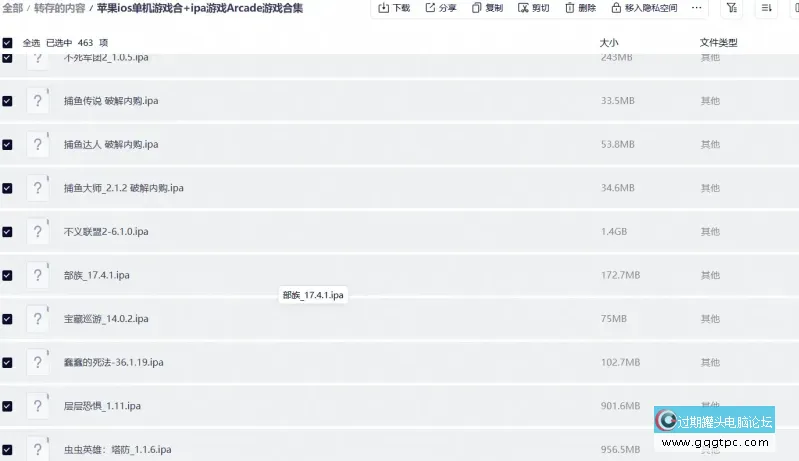Open file 宝藏巡游_14.0.2.ipa
The image size is (799, 461).
[106, 319]
